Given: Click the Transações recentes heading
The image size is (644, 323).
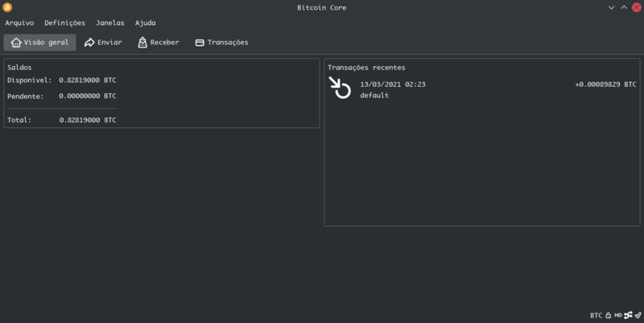Looking at the screenshot, I should pos(366,68).
